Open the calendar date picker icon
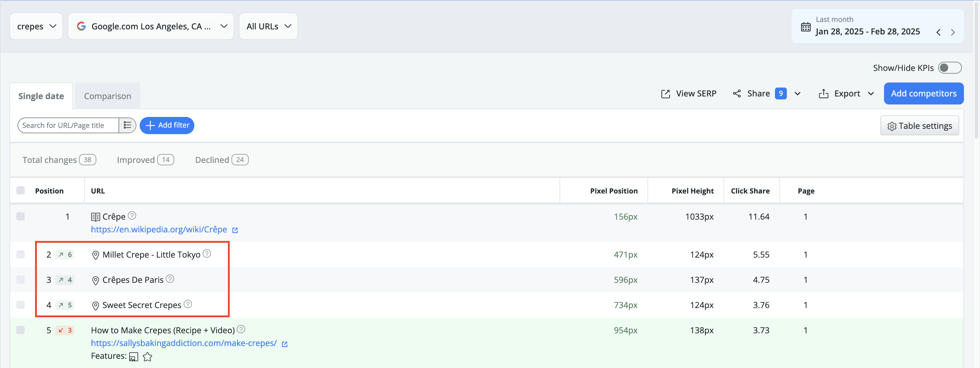Screen dimensions: 980x368 (805, 27)
